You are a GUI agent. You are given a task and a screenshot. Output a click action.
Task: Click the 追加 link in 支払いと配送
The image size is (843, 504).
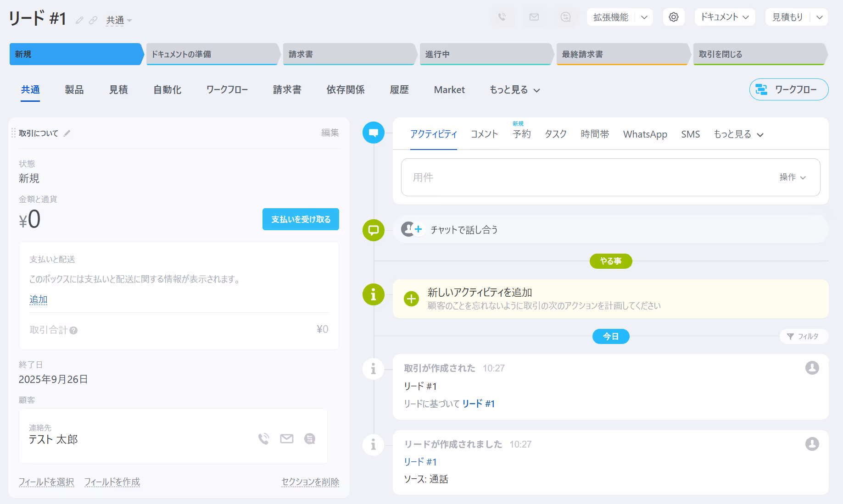coord(39,299)
